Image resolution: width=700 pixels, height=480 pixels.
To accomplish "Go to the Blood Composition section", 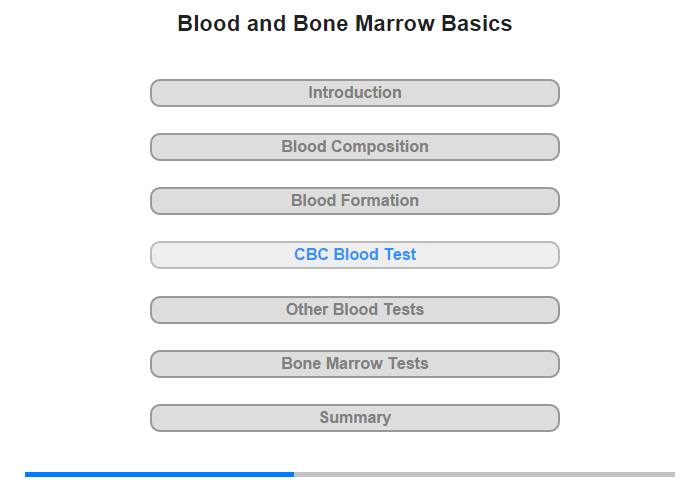I will [354, 147].
